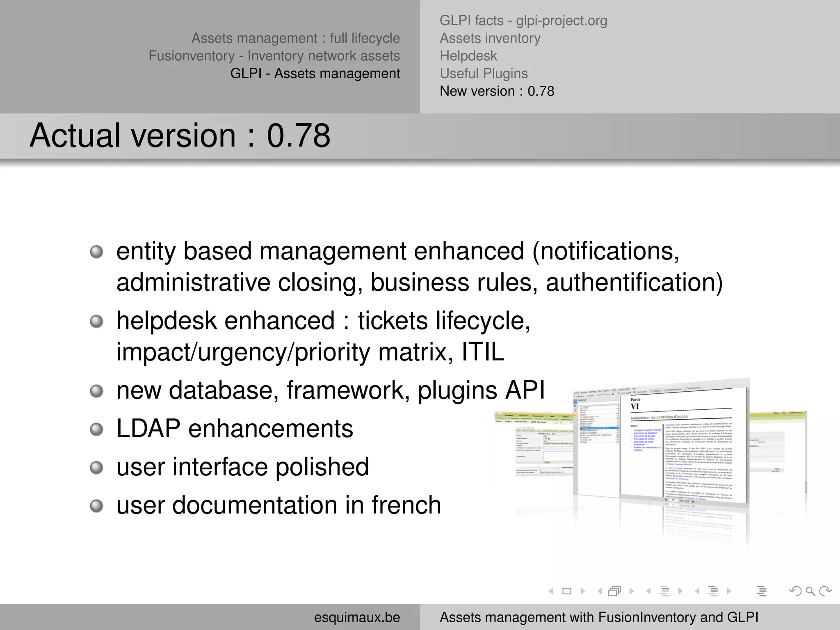Screen dimensions: 840x630
Task: Click the single slide rectangle navigation icon
Action: pyautogui.click(x=567, y=591)
